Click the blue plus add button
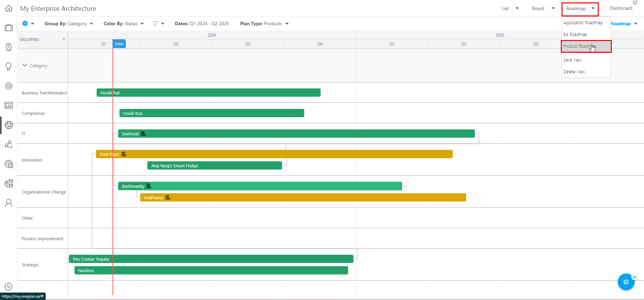644x300 pixels. tap(25, 24)
